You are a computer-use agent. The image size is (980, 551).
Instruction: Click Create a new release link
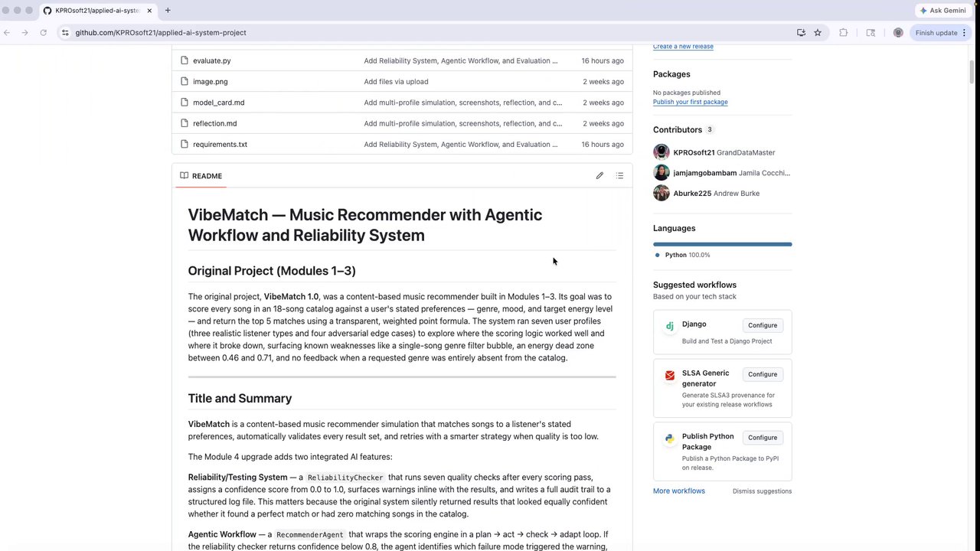[x=683, y=46]
